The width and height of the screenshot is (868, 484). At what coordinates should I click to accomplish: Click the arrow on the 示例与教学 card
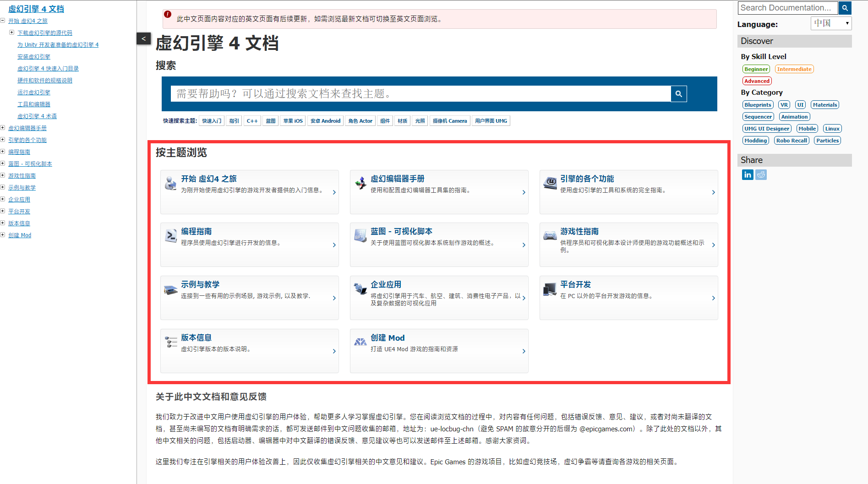coord(334,298)
